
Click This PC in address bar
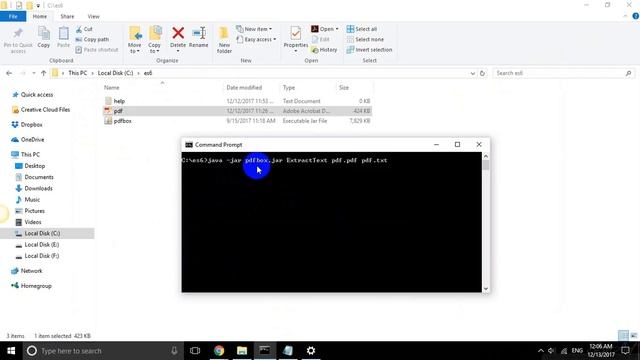[x=78, y=73]
